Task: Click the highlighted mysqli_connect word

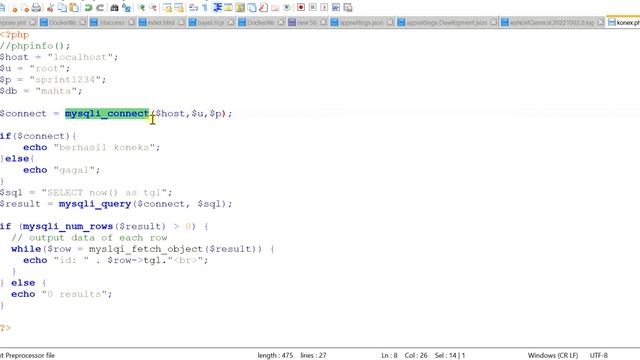Action: [x=107, y=113]
